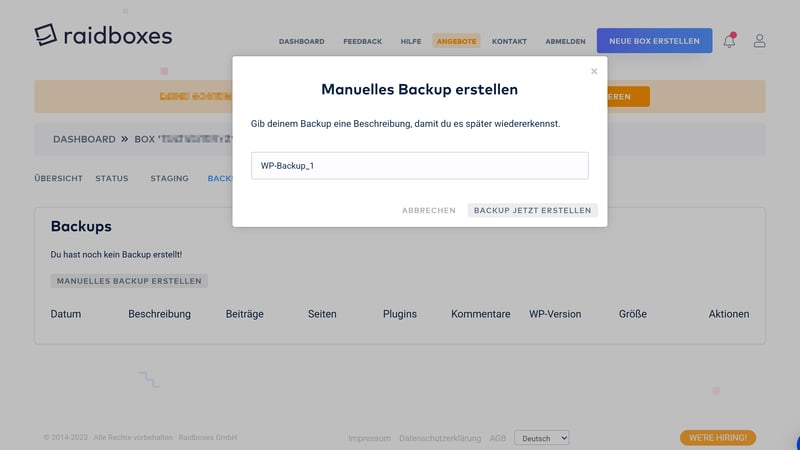Viewport: 800px width, 450px height.
Task: Click Abmelden to log out
Action: pyautogui.click(x=565, y=42)
